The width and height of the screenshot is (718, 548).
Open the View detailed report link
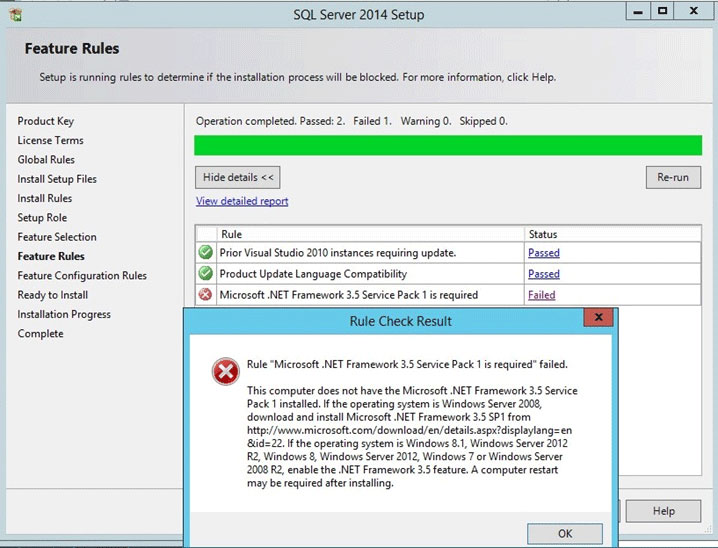coord(242,201)
